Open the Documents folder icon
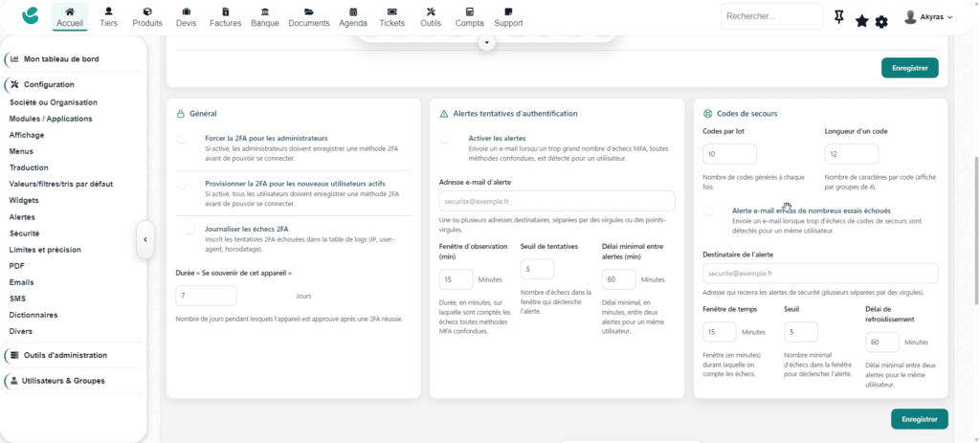980x443 pixels. (x=309, y=11)
